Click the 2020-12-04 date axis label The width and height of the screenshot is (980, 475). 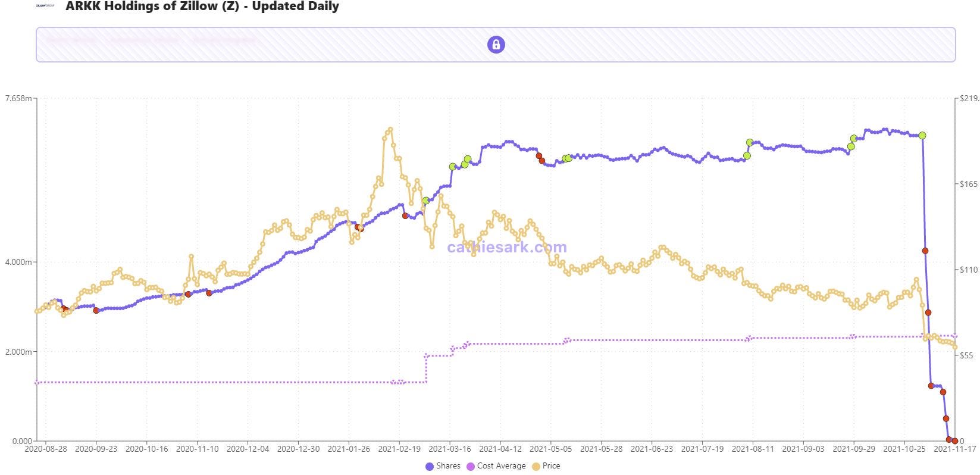pos(248,449)
